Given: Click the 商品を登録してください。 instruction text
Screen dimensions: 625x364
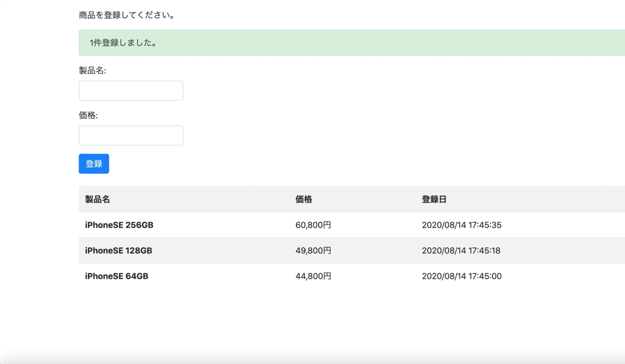Looking at the screenshot, I should (x=127, y=15).
